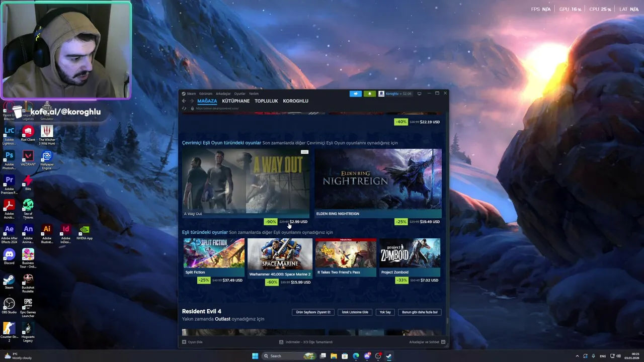Click Project Zomboid -33% discount badge
Viewport: 644px width, 362px height.
(x=401, y=280)
